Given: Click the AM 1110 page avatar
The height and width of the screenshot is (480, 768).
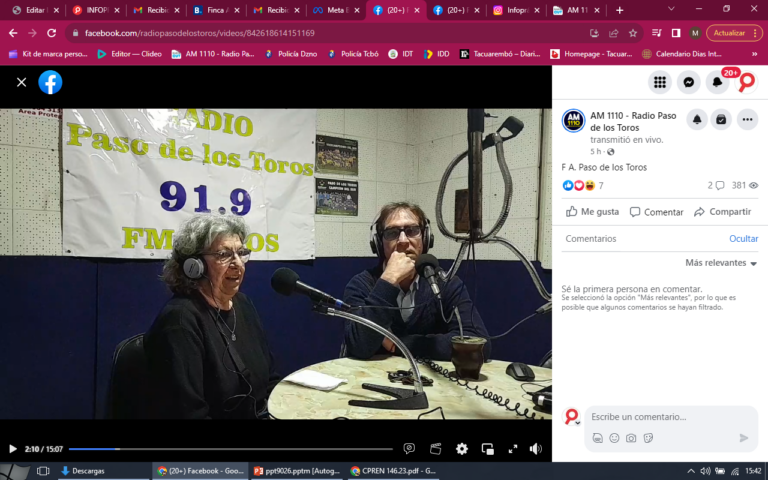Looking at the screenshot, I should [x=573, y=120].
